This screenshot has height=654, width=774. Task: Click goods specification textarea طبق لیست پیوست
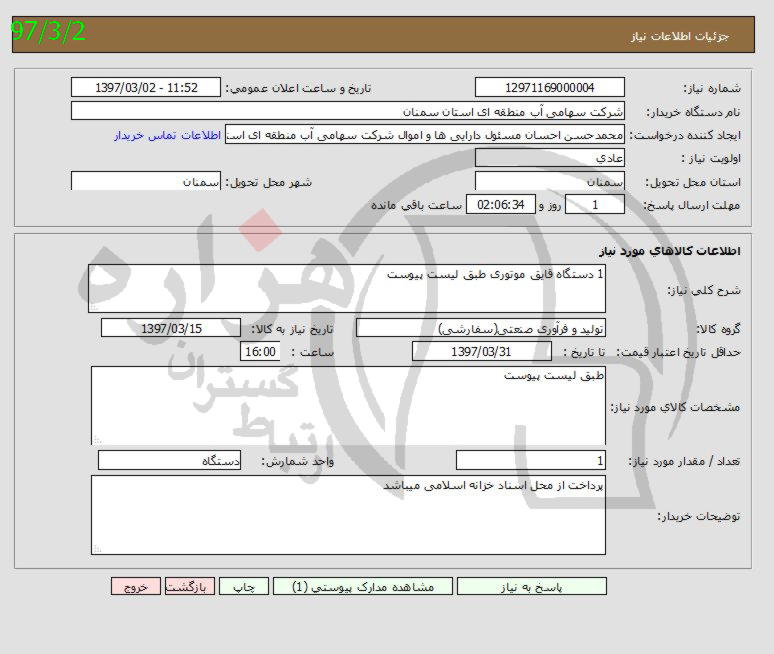[x=348, y=406]
